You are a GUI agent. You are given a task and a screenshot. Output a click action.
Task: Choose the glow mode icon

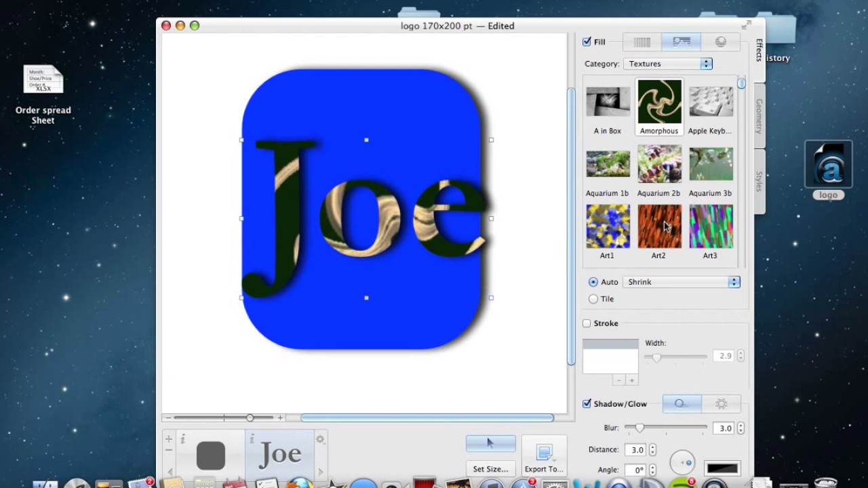point(721,404)
